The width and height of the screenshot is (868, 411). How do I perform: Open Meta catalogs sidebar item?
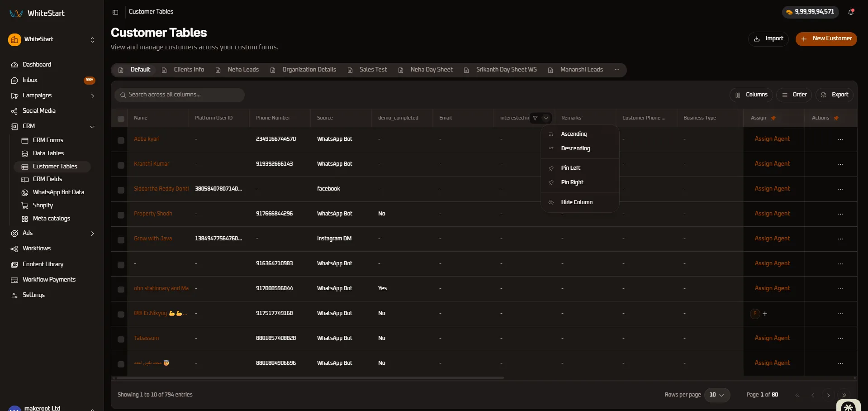(52, 219)
